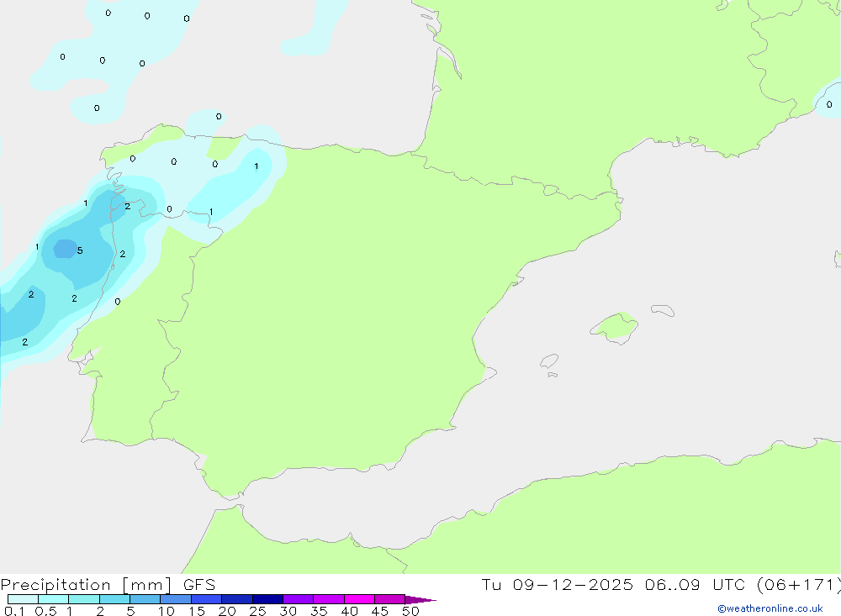Select the 1–2 mm legend color swatch
The height and width of the screenshot is (616, 841).
click(x=84, y=599)
